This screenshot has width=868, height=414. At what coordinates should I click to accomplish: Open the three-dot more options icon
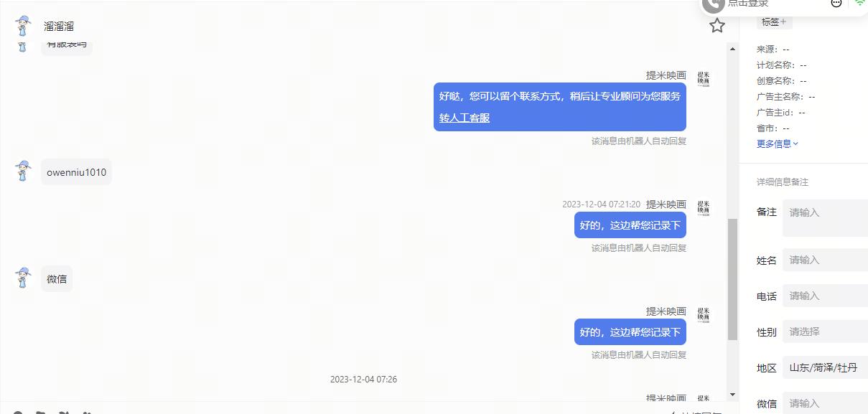[836, 4]
